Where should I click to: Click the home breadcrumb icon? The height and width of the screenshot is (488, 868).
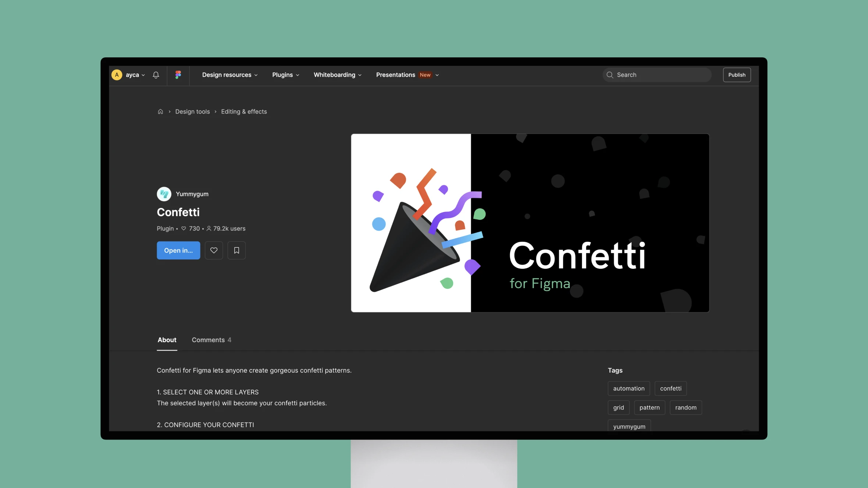pos(160,111)
